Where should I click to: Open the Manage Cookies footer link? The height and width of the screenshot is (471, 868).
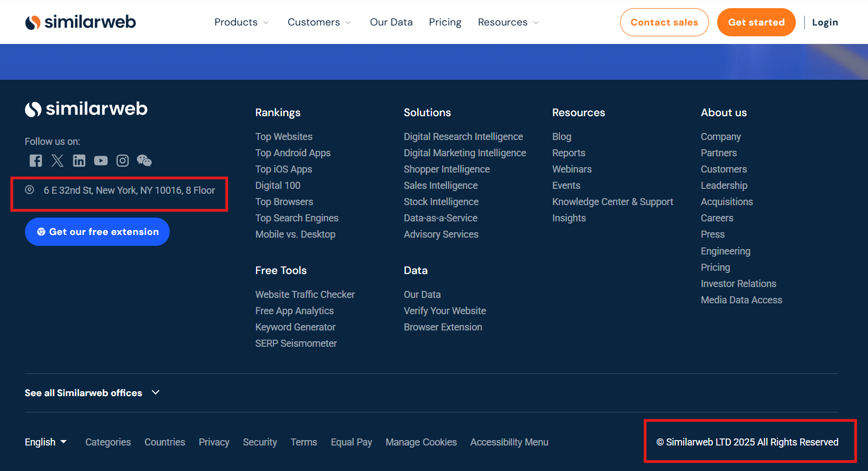[x=421, y=442]
